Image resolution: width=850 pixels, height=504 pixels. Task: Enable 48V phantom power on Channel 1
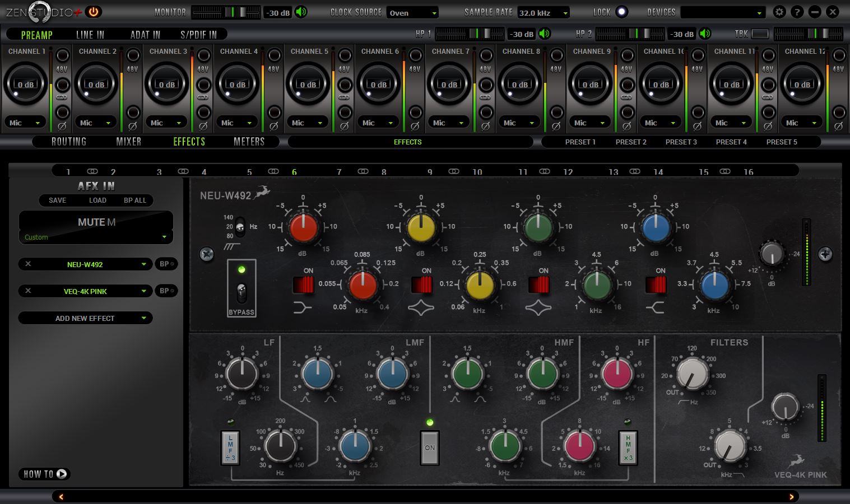coord(62,55)
